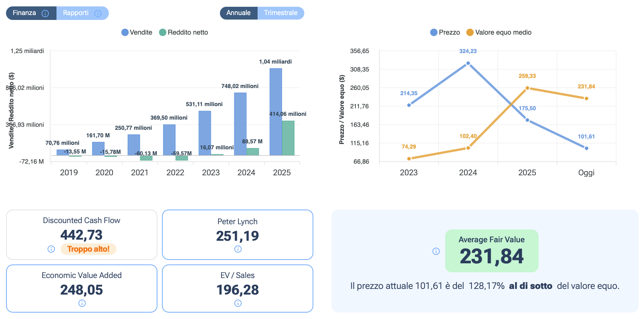The image size is (644, 319).
Task: Select Annuale period view
Action: click(238, 13)
